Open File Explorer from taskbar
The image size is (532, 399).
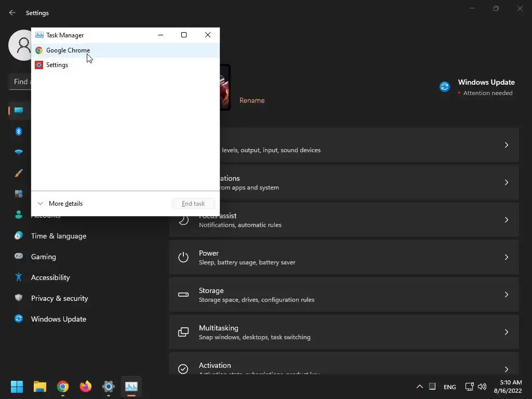[x=39, y=387]
